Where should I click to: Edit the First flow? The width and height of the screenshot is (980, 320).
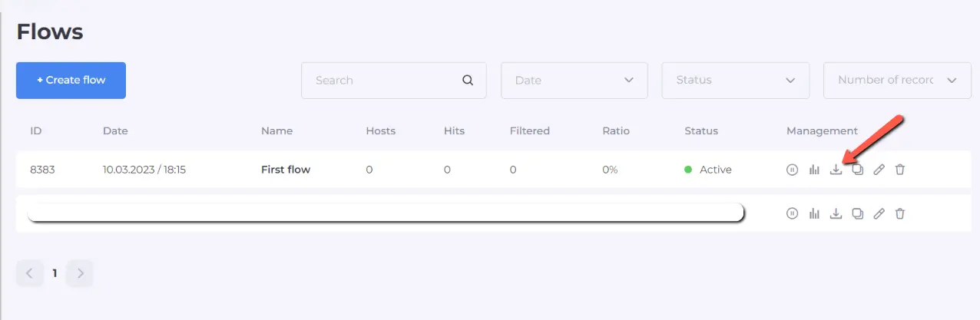[879, 170]
